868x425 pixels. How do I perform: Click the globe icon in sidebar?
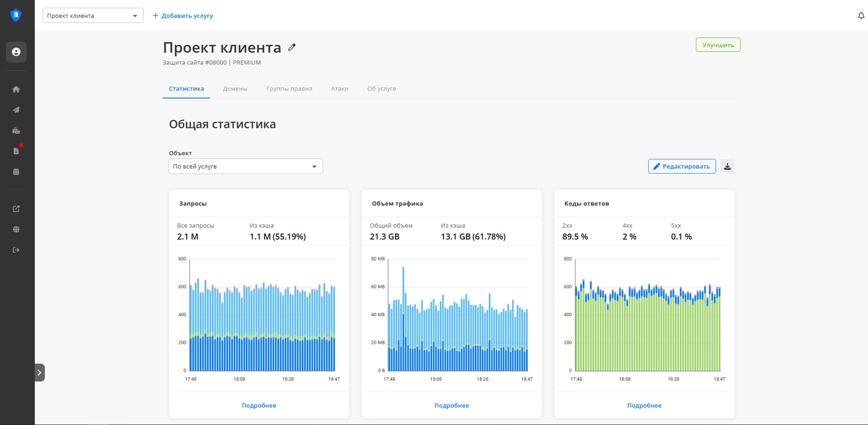click(x=16, y=229)
